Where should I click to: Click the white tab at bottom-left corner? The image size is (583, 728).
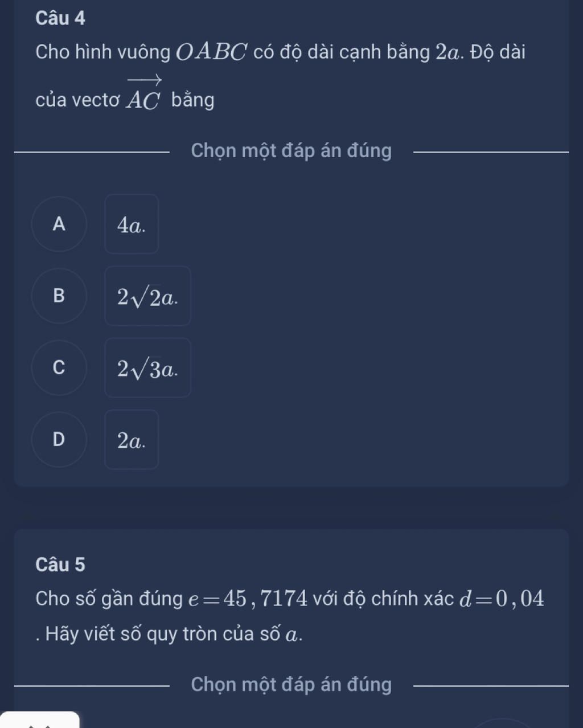(39, 720)
